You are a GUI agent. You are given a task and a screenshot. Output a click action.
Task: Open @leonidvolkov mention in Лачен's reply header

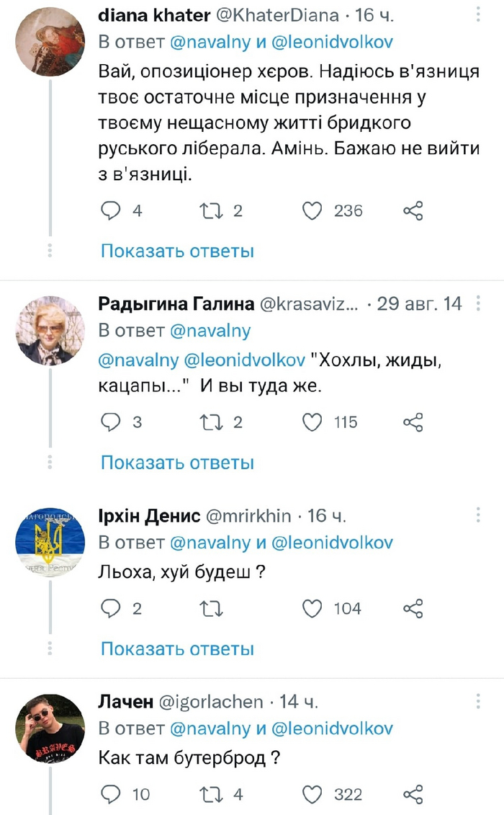coord(333,729)
